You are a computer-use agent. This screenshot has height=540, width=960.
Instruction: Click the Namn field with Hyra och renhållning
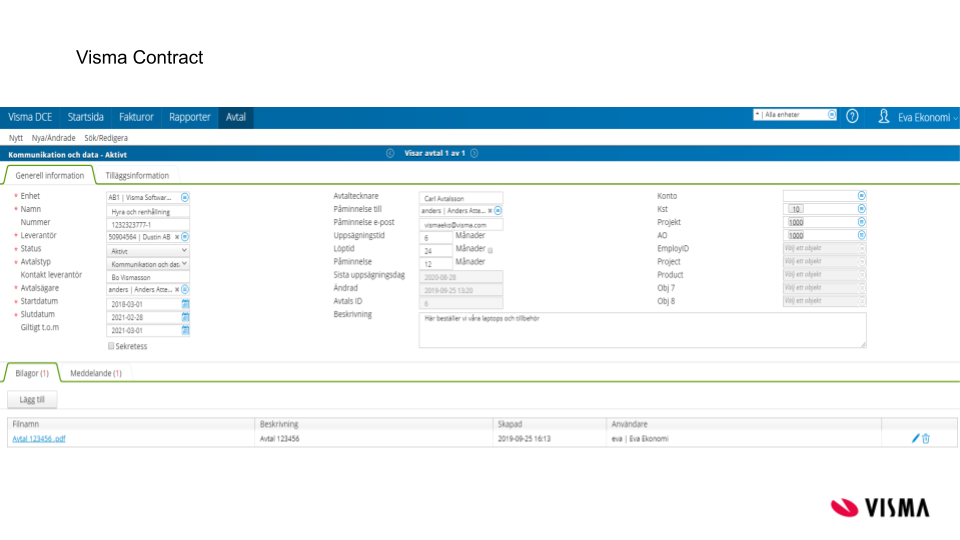click(148, 211)
